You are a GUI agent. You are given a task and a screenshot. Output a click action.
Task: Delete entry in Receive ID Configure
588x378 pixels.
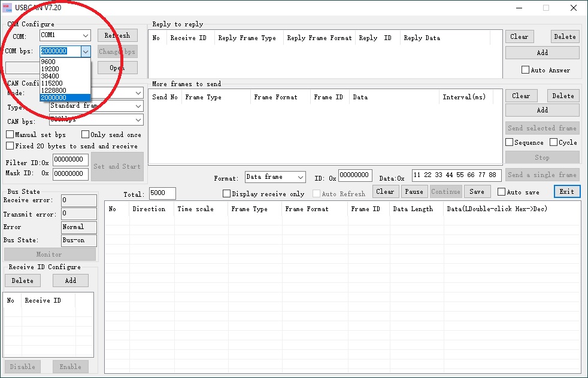23,281
